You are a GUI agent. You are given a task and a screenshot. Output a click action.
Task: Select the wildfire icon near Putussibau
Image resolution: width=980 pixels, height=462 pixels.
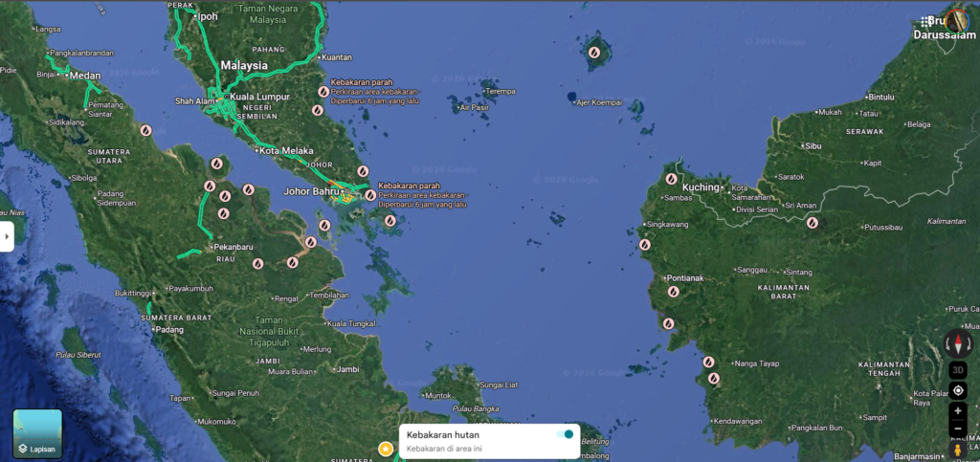coord(812,223)
